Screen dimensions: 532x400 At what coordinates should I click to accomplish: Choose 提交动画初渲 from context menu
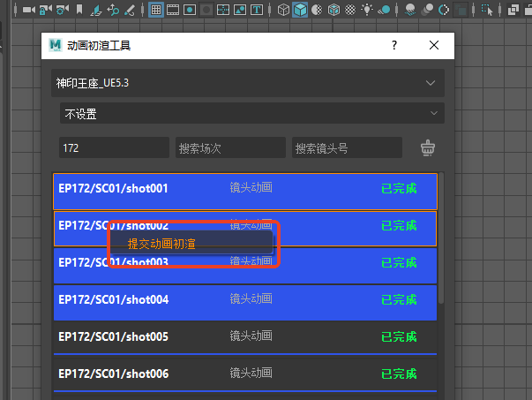pyautogui.click(x=161, y=243)
